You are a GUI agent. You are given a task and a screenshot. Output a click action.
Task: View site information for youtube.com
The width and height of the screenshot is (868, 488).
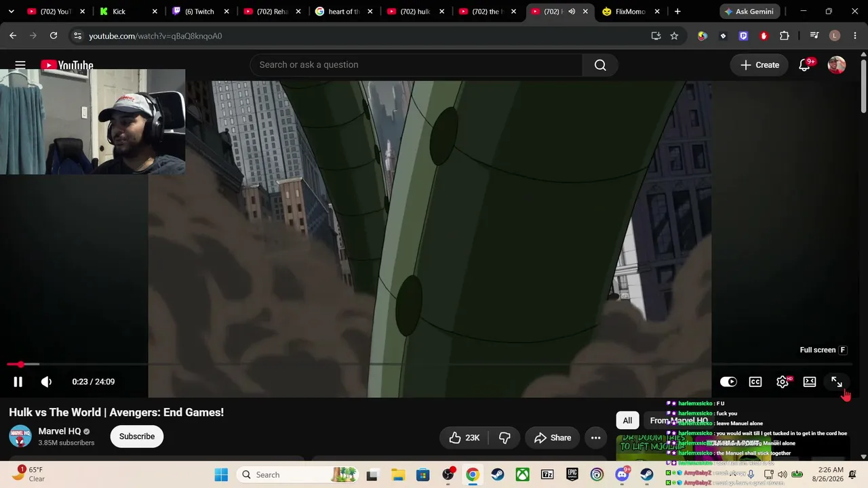coord(77,36)
